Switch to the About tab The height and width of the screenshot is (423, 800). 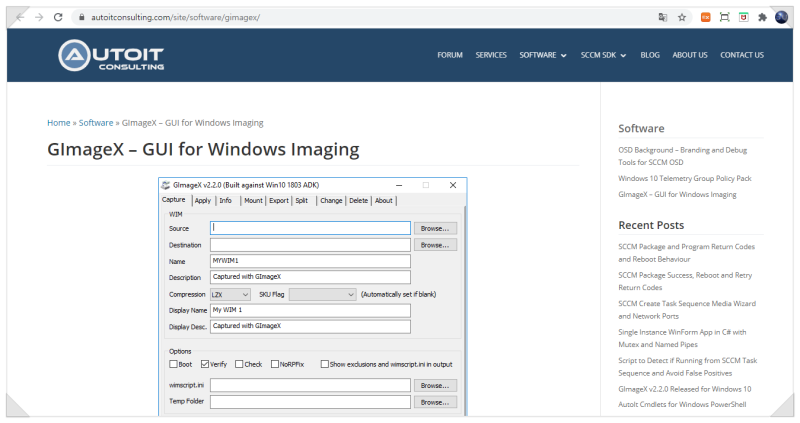click(x=384, y=201)
